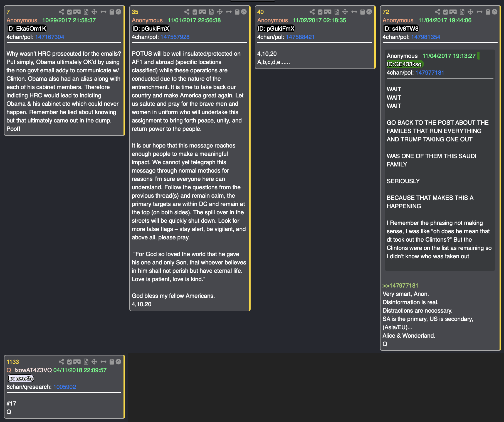This screenshot has width=504, height=422.
Task: Click the image file icon on post 1133
Action: pos(86,362)
